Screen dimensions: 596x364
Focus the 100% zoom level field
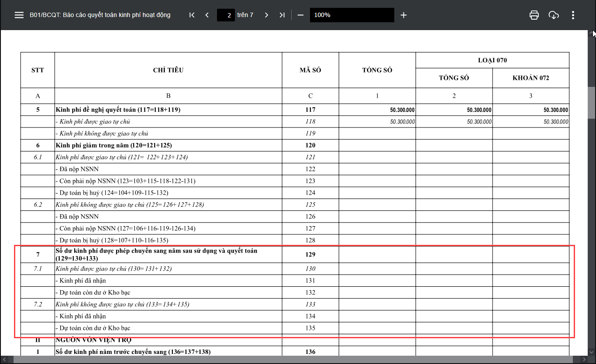click(x=351, y=15)
